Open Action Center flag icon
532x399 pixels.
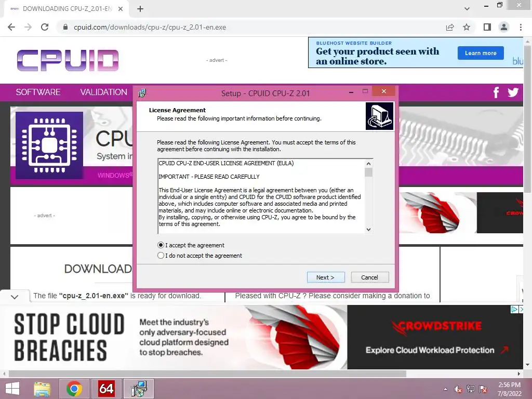coord(483,389)
